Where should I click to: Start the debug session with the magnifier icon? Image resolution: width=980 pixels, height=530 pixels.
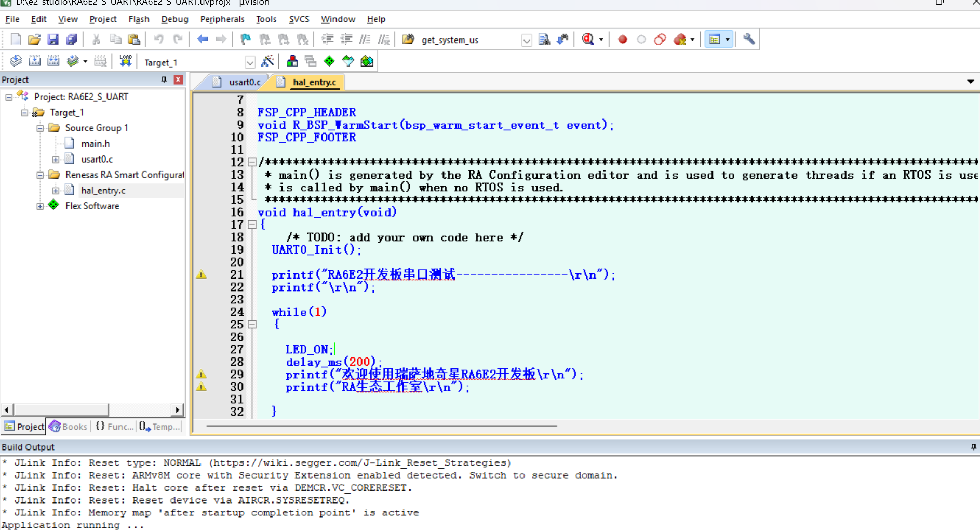pyautogui.click(x=588, y=39)
